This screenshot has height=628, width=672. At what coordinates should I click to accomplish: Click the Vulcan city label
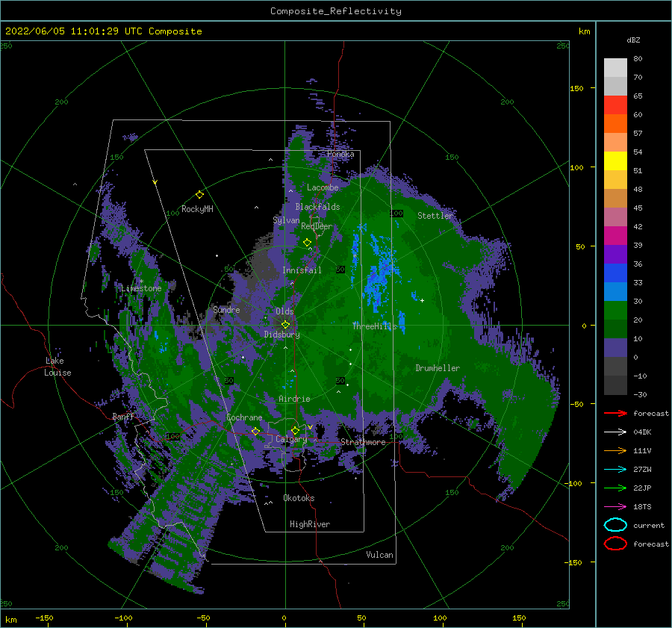[380, 555]
